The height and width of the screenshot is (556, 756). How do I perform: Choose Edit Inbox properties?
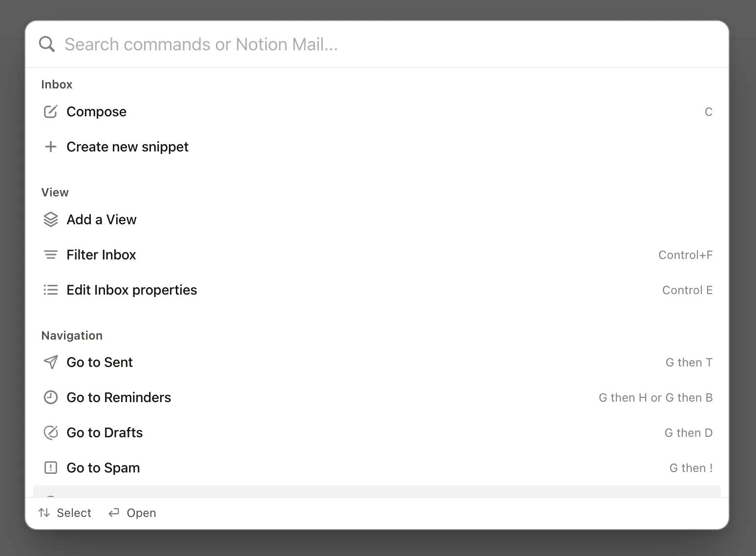pyautogui.click(x=132, y=290)
